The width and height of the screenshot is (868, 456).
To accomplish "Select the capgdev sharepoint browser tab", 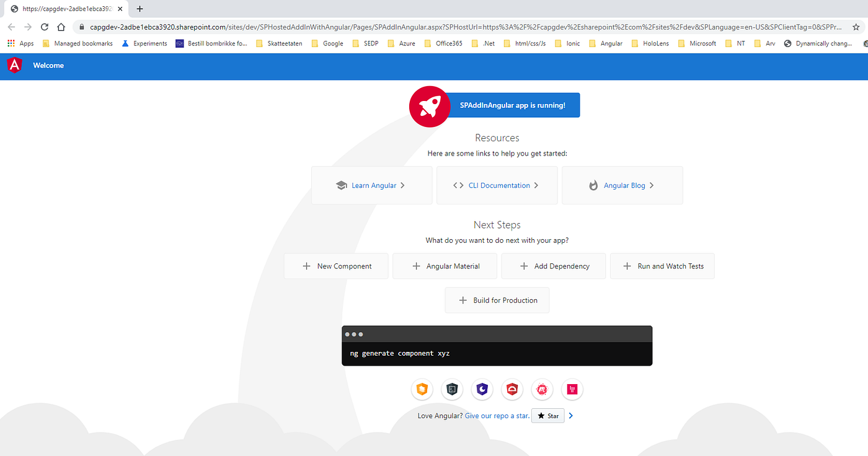I will [x=67, y=9].
